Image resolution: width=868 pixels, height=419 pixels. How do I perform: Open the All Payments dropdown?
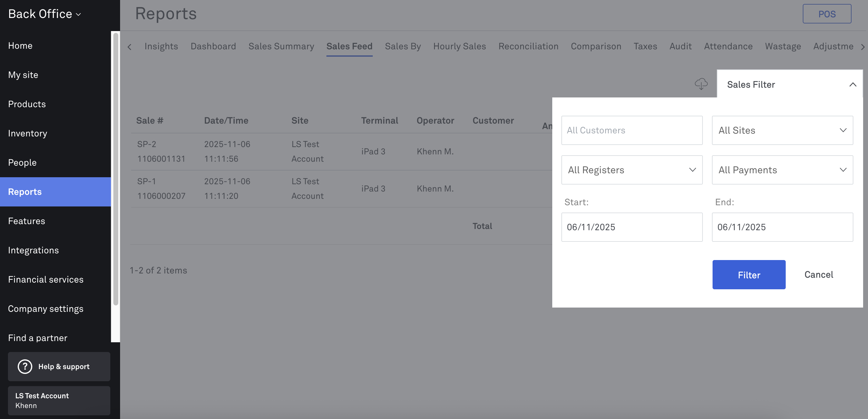(x=782, y=170)
